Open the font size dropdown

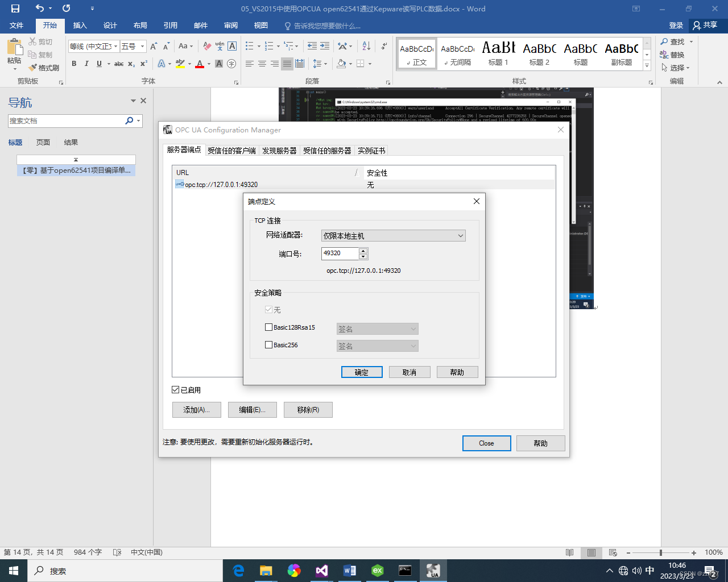coord(142,46)
